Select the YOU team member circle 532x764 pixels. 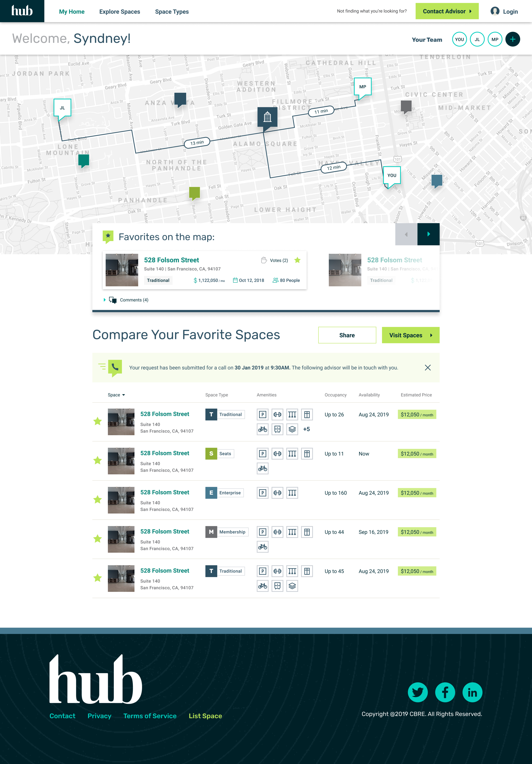click(x=459, y=39)
